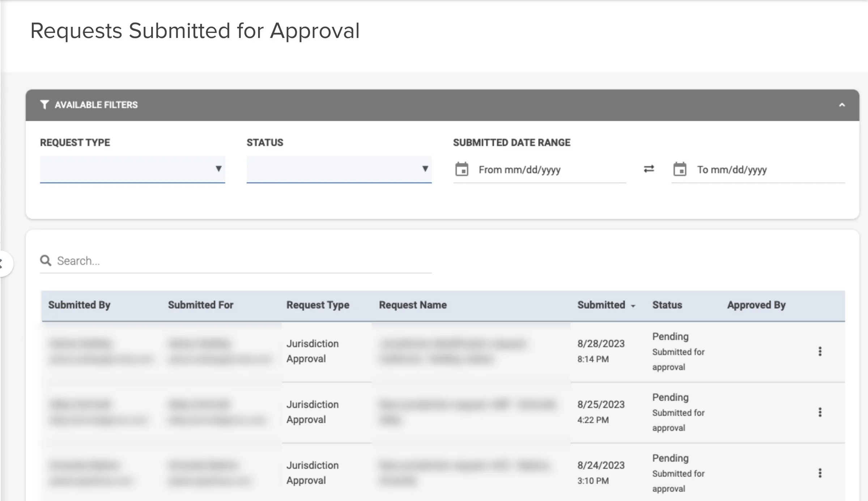Sort by Status column header
Screen dimensions: 868x501
pyautogui.click(x=667, y=305)
